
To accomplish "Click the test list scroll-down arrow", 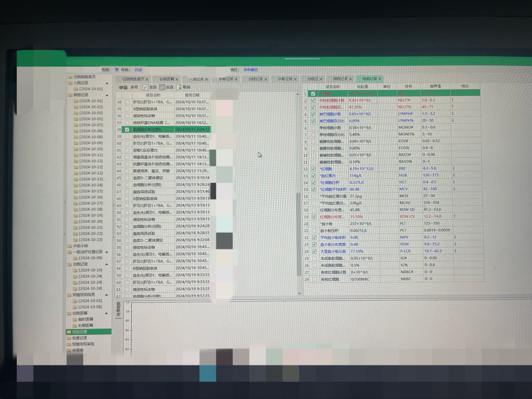I will [x=299, y=293].
